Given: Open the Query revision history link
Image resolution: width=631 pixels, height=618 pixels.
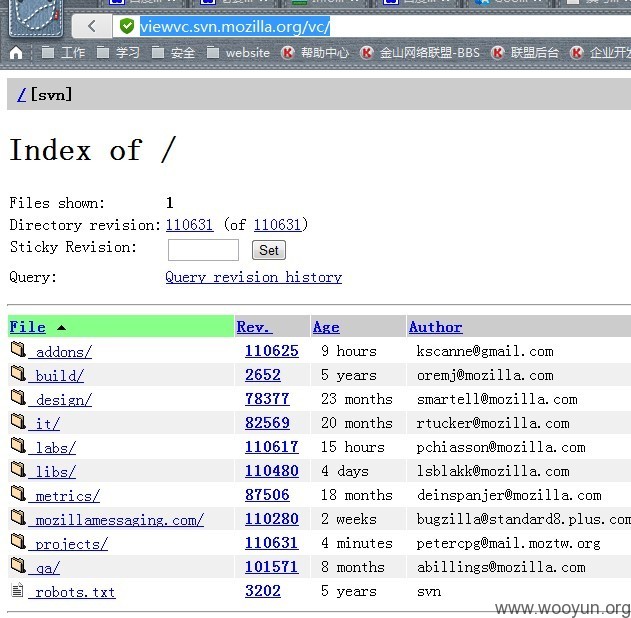Looking at the screenshot, I should [254, 277].
